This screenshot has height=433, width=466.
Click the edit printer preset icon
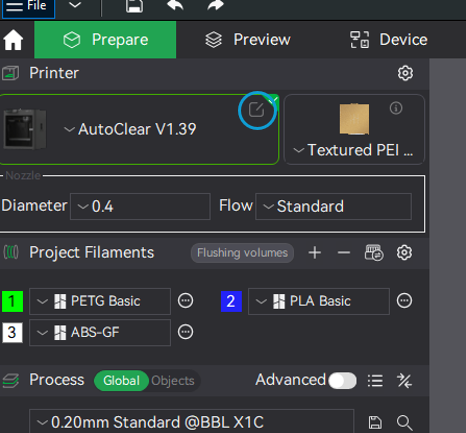(x=257, y=110)
